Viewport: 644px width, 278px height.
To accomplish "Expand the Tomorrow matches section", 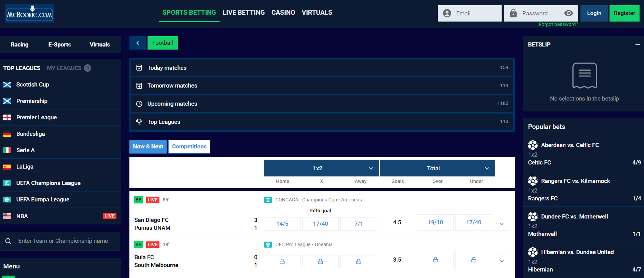I will (x=322, y=85).
